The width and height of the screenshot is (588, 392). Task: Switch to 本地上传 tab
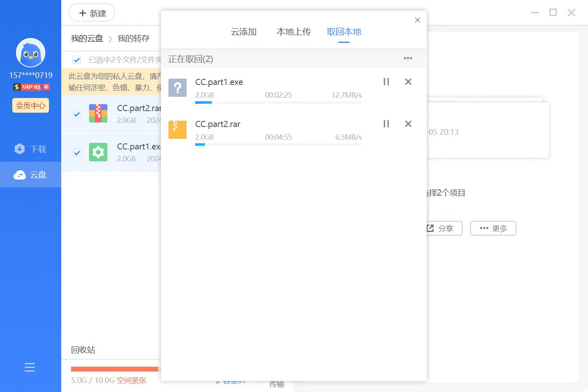(x=294, y=31)
